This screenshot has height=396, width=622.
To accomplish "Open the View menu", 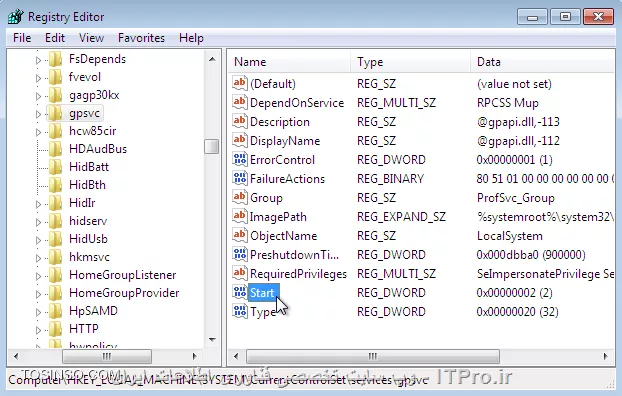I will coord(91,38).
